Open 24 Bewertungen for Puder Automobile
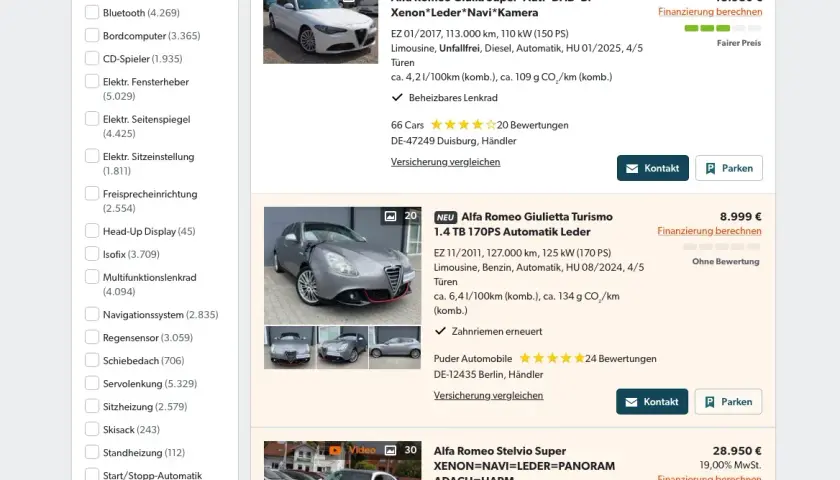 621,359
